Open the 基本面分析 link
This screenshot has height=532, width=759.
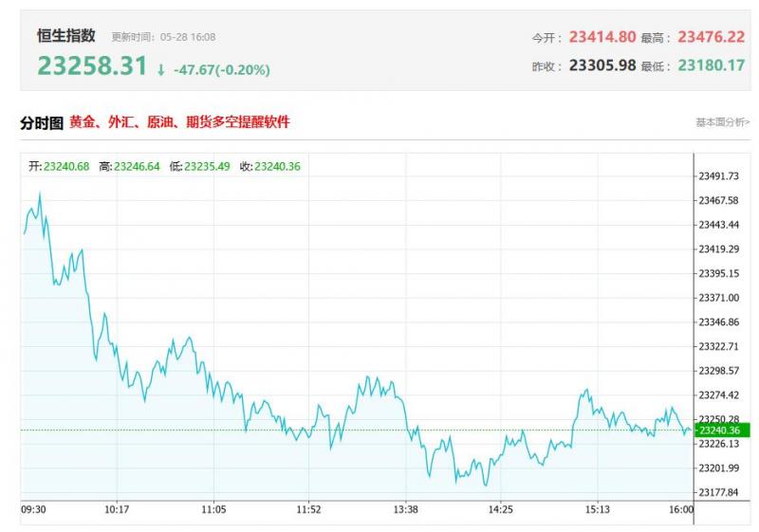point(723,122)
